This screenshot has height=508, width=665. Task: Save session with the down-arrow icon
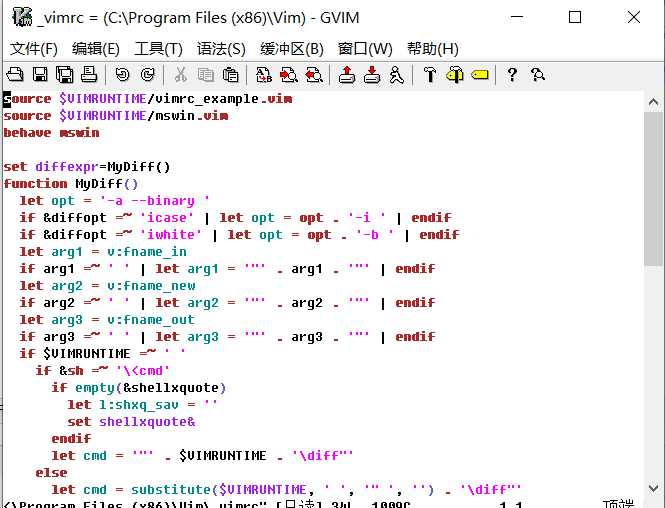pos(372,75)
